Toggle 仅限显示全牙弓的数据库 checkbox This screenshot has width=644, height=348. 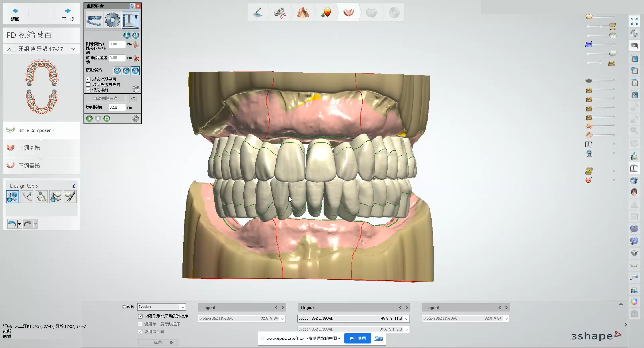tap(140, 316)
